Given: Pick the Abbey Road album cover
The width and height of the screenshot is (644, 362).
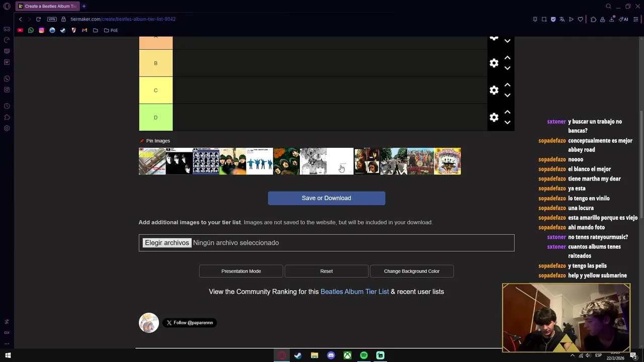Looking at the screenshot, I should (x=393, y=161).
